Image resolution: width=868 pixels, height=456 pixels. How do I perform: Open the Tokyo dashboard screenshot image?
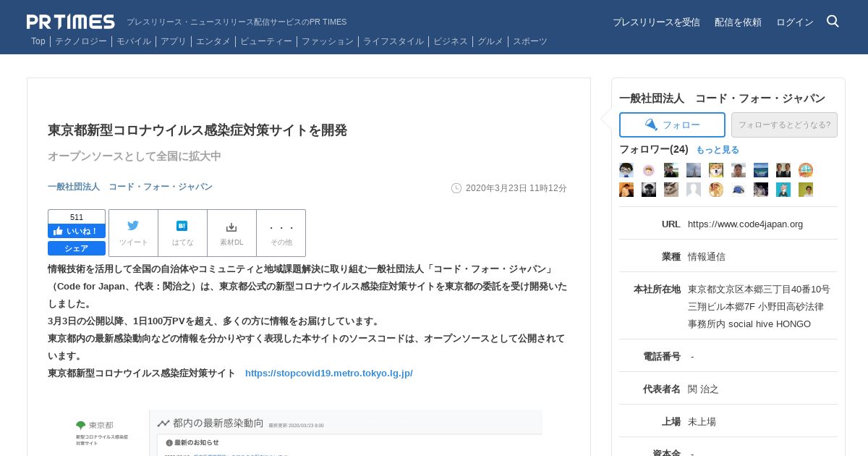[309, 433]
